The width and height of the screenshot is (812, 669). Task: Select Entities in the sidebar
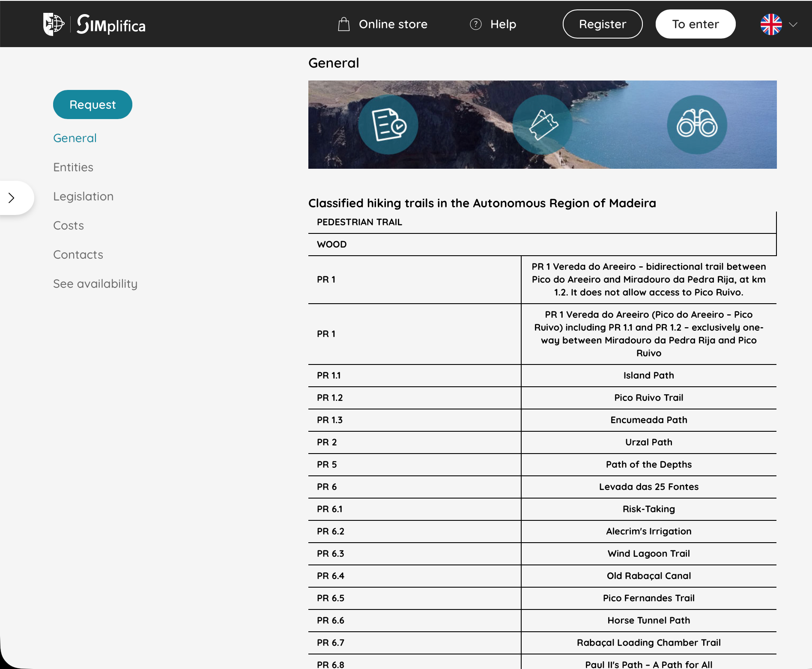tap(73, 167)
